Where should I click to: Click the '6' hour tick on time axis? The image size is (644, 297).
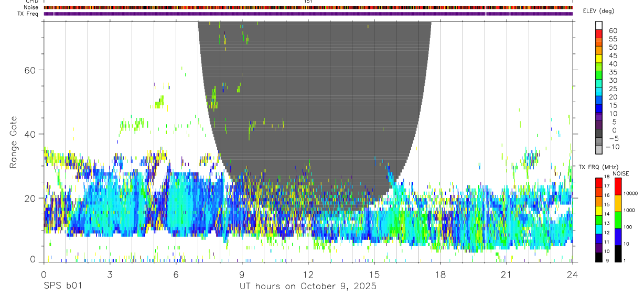(x=176, y=274)
